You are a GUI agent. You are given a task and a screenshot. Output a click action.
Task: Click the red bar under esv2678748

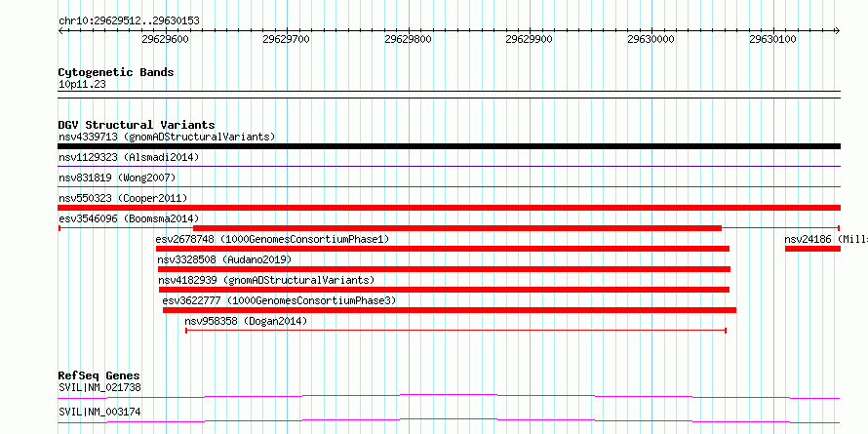pyautogui.click(x=443, y=249)
